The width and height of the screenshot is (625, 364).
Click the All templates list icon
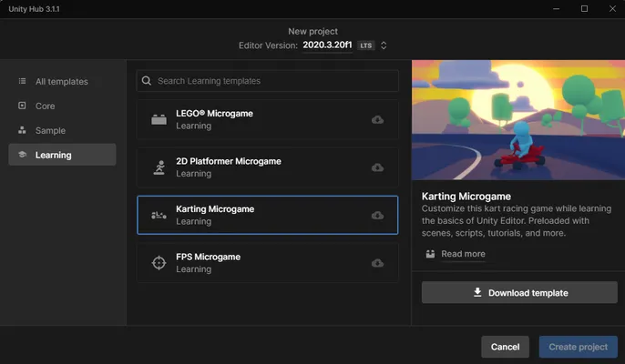(22, 81)
